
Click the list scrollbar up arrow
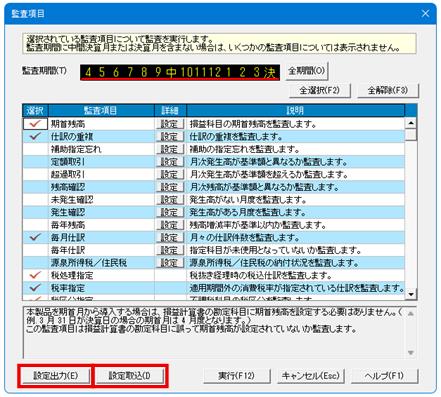[x=411, y=124]
